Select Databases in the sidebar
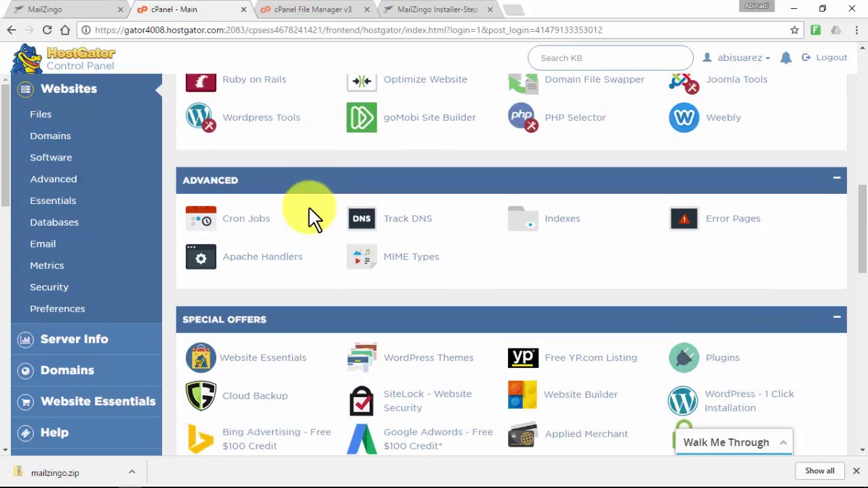 coord(54,222)
